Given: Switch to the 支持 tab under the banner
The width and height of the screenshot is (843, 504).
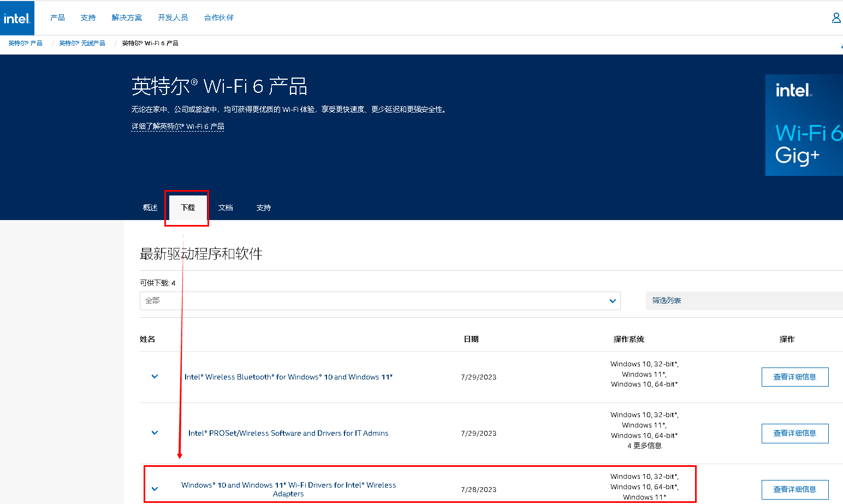Looking at the screenshot, I should pyautogui.click(x=264, y=207).
